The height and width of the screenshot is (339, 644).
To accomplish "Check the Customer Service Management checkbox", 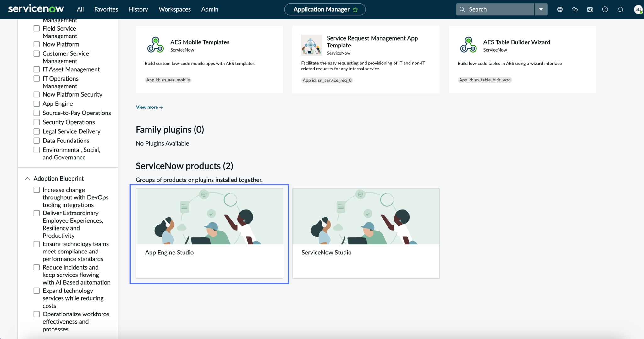I will pos(37,53).
